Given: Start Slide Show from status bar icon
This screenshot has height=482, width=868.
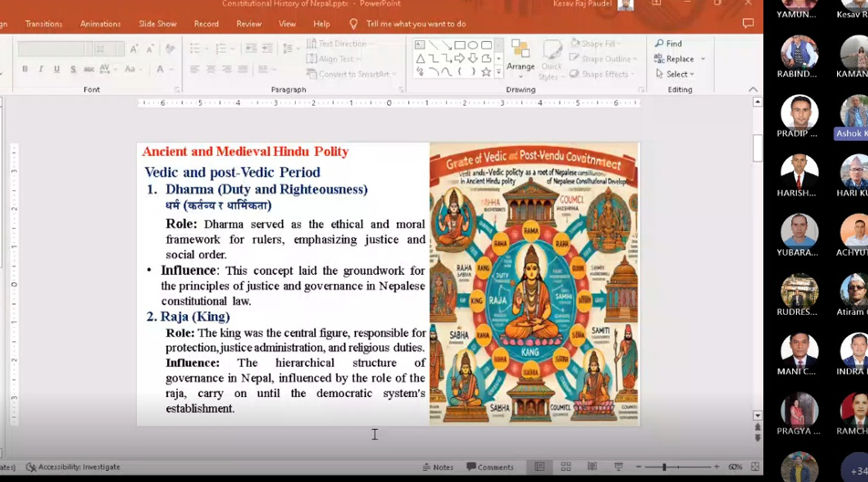Looking at the screenshot, I should pyautogui.click(x=618, y=466).
